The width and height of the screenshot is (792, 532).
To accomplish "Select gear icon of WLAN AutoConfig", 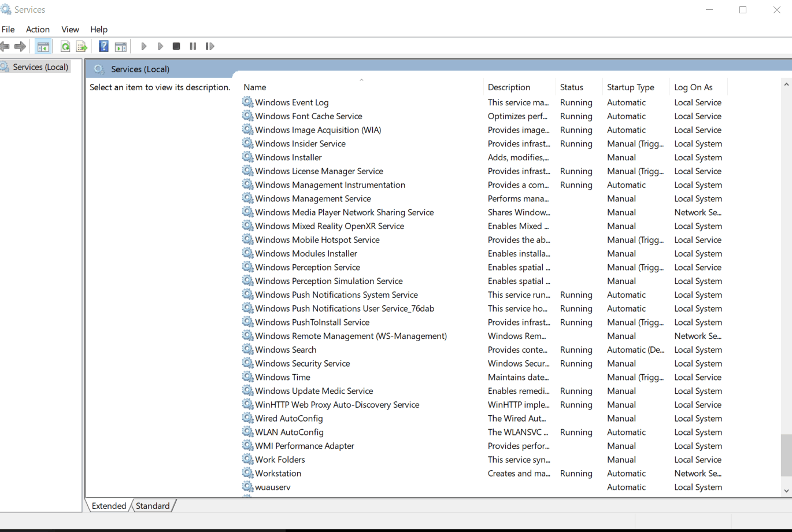I will 248,432.
